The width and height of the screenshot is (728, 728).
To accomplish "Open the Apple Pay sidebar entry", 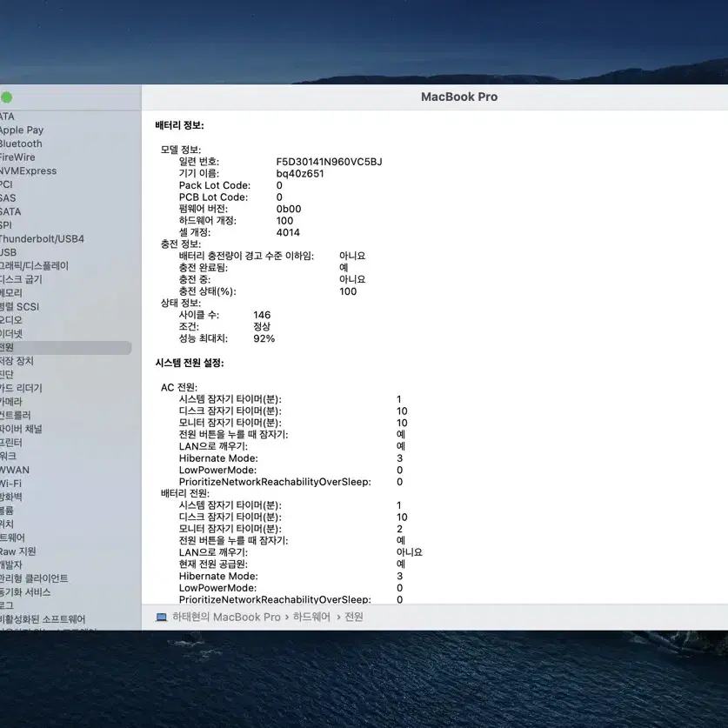I will coord(22,130).
